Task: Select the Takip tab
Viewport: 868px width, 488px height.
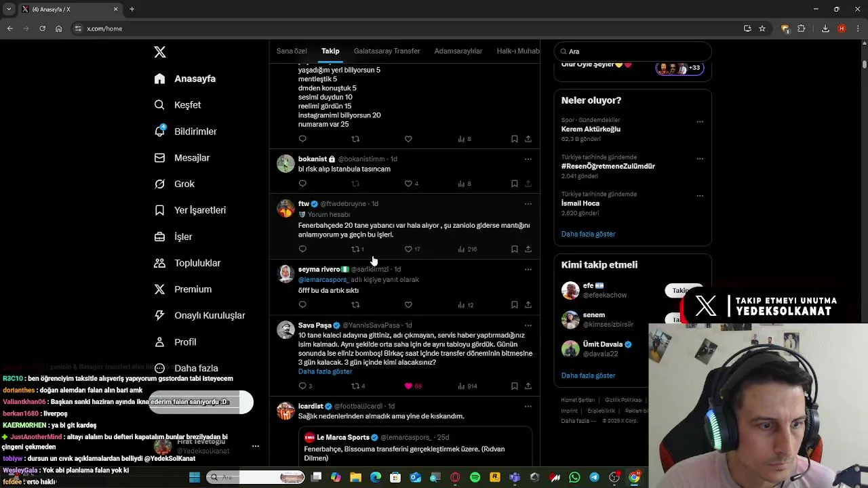Action: [330, 51]
